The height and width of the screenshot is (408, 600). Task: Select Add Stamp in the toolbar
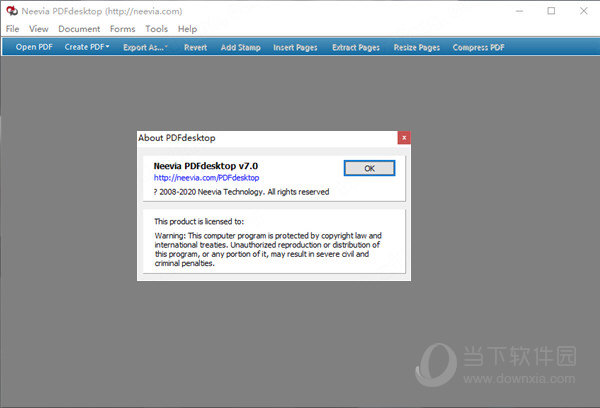pos(242,47)
